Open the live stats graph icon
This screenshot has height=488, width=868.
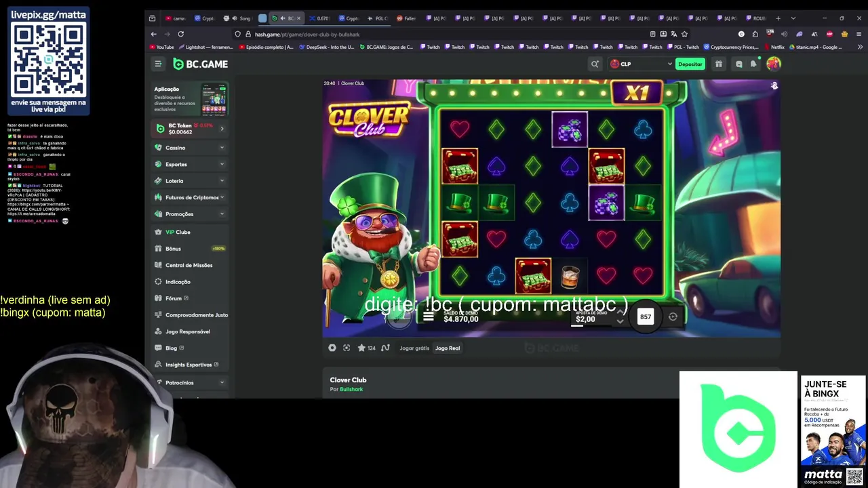385,348
